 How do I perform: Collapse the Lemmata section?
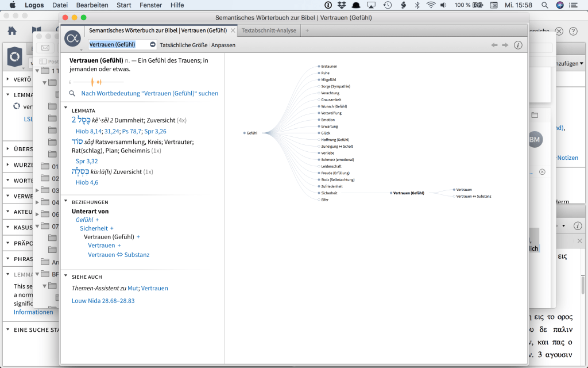[x=65, y=110]
